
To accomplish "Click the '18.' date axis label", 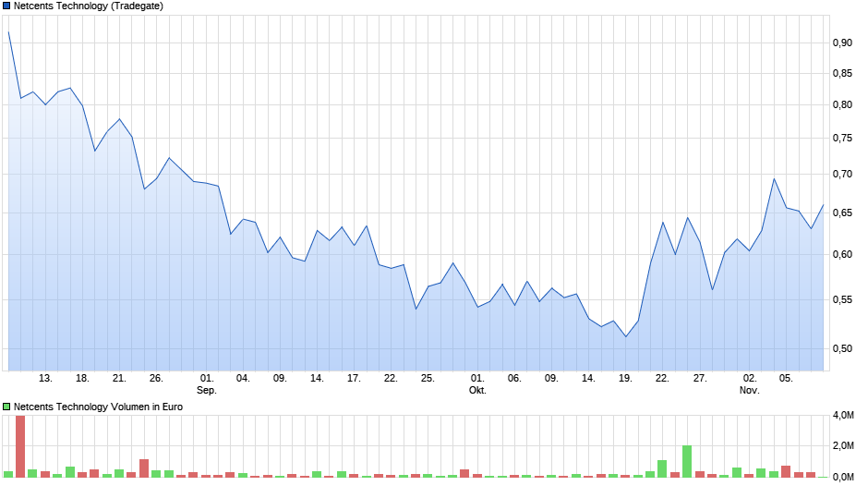I will click(82, 378).
